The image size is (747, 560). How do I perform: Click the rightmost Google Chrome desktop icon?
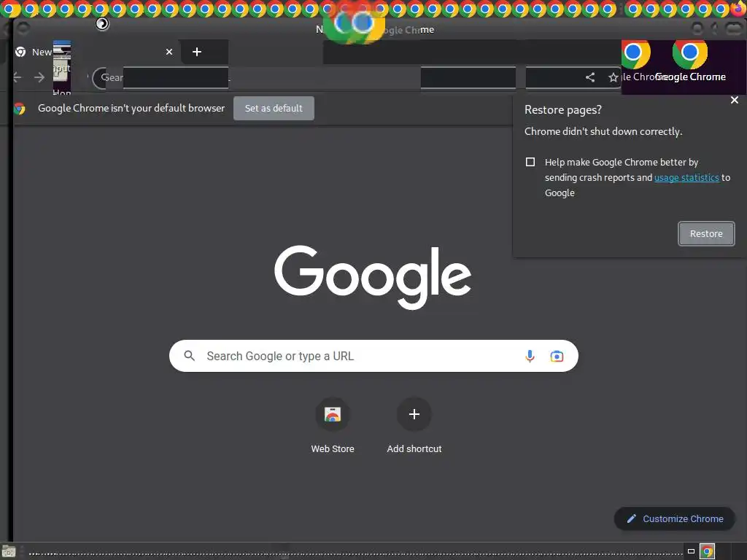(x=690, y=61)
